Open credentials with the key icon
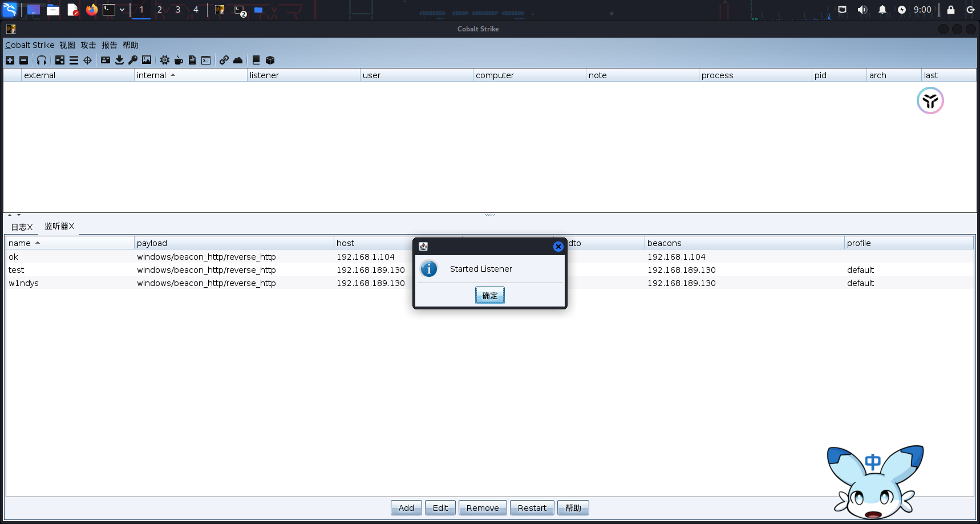Screen dimensions: 980x524 coord(133,60)
